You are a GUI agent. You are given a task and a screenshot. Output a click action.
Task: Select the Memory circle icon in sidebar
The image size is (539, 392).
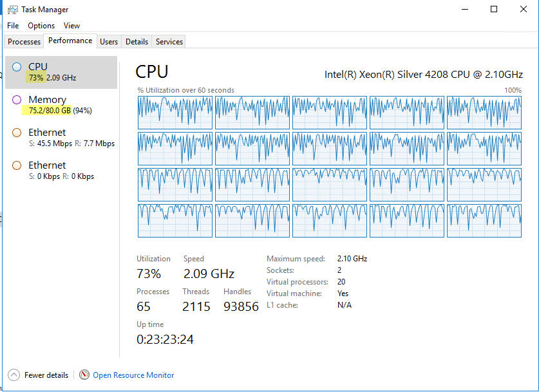17,100
